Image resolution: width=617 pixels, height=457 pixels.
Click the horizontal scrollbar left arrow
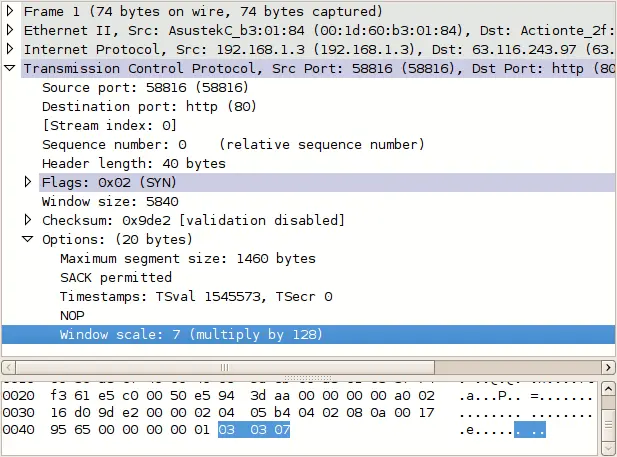point(9,368)
